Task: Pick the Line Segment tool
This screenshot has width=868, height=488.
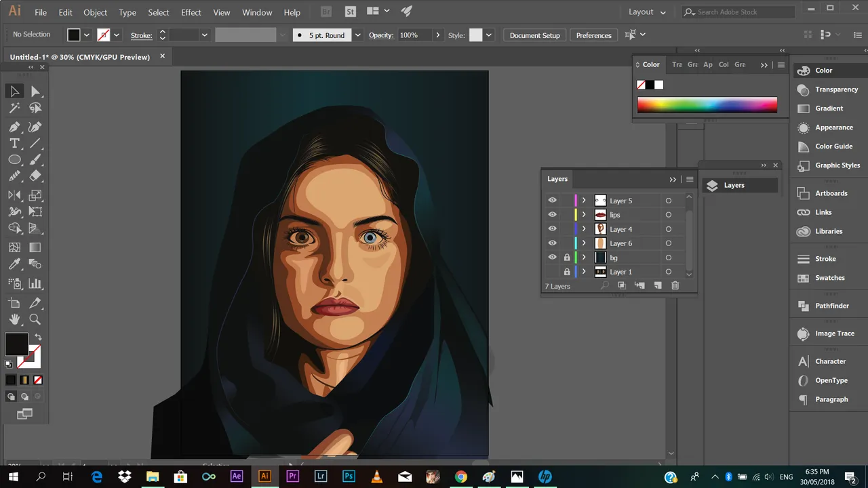Action: tap(35, 143)
